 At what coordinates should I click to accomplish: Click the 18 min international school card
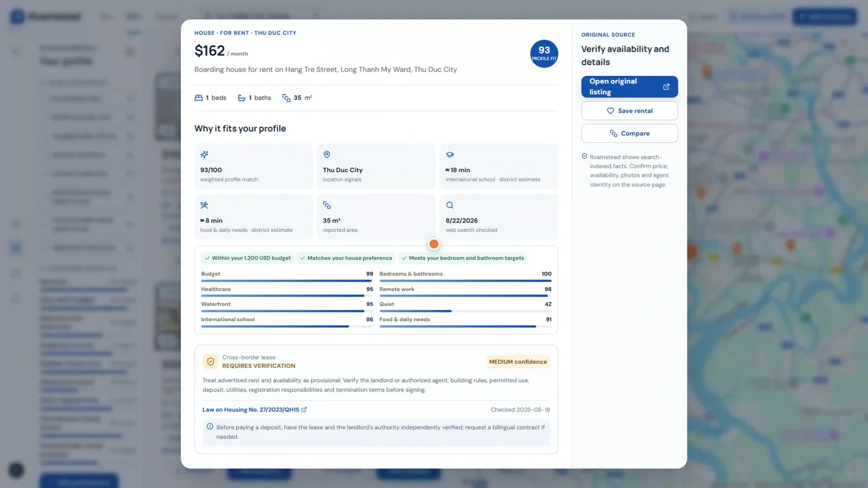coord(499,166)
